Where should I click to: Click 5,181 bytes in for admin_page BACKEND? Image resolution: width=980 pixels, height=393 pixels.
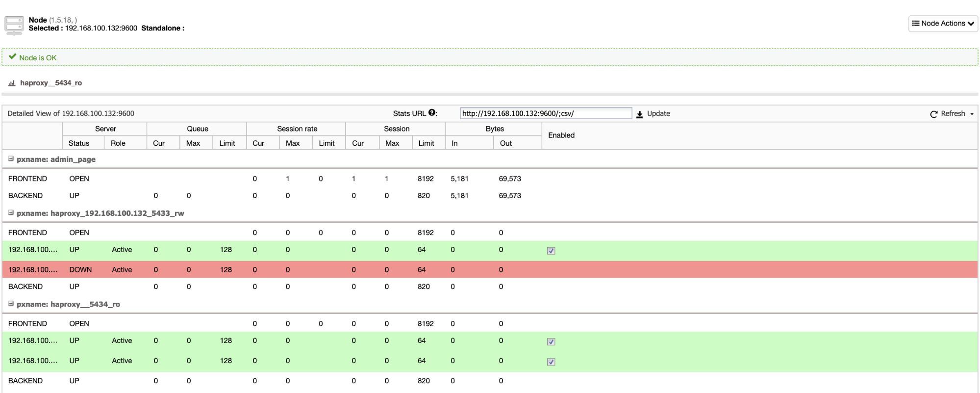[459, 196]
